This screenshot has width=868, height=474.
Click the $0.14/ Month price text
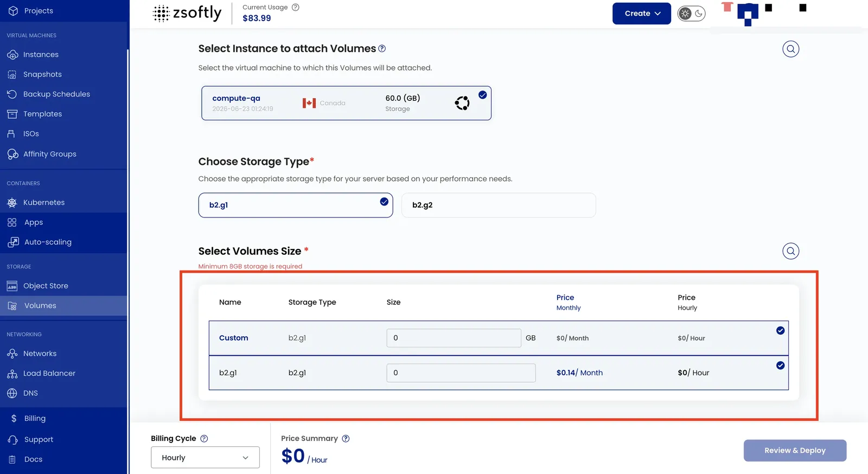[x=579, y=373]
